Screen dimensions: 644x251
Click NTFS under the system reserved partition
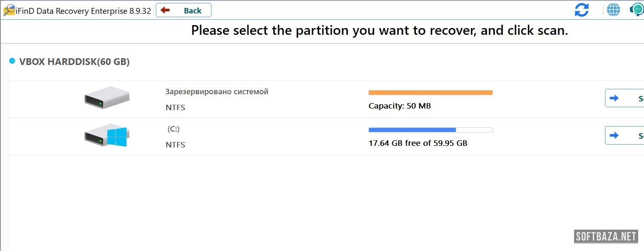pos(175,108)
